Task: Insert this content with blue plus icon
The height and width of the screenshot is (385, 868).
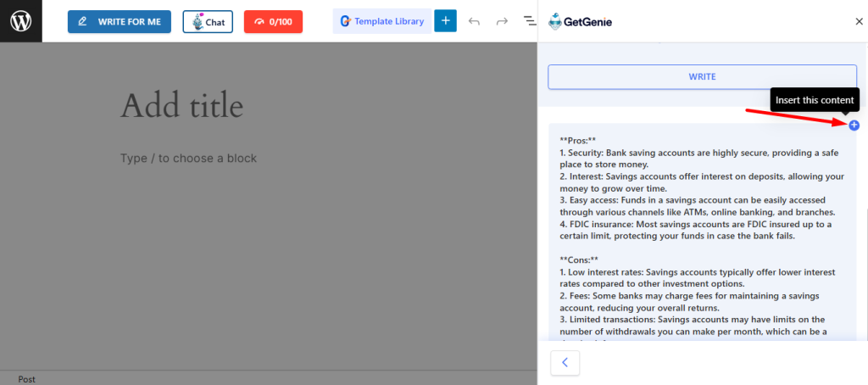Action: click(x=854, y=126)
